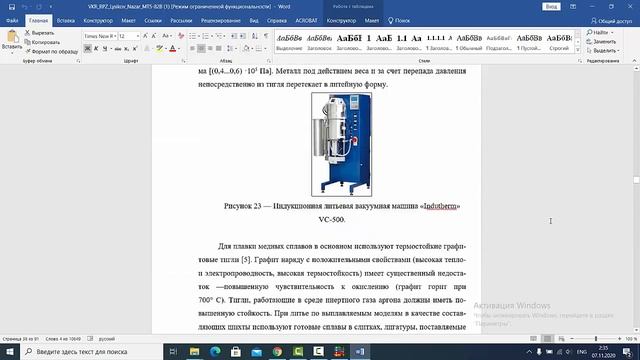Click the Redo icon in title bar
640x360 pixels.
[x=39, y=7]
